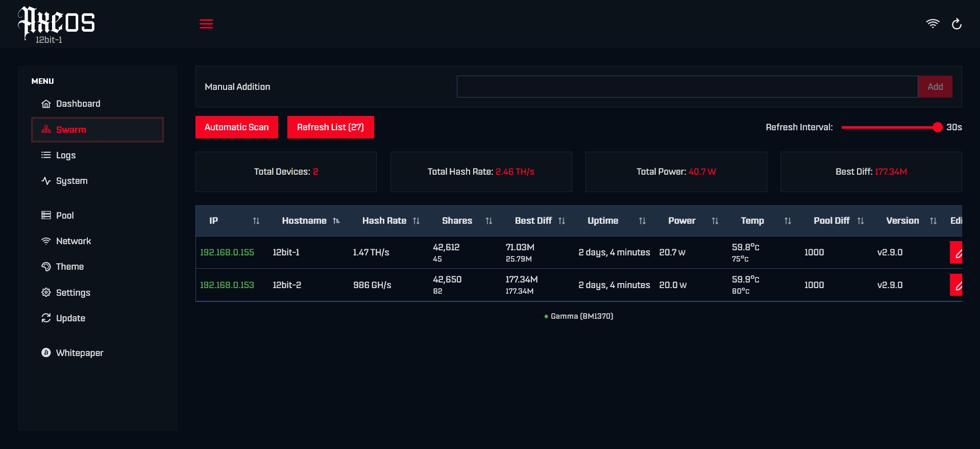Viewport: 980px width, 449px height.
Task: Click the Settings gear icon
Action: (x=46, y=293)
